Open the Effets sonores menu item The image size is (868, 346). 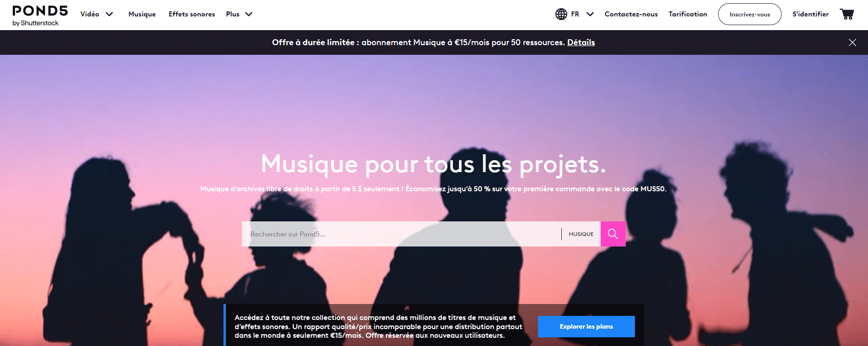[192, 14]
